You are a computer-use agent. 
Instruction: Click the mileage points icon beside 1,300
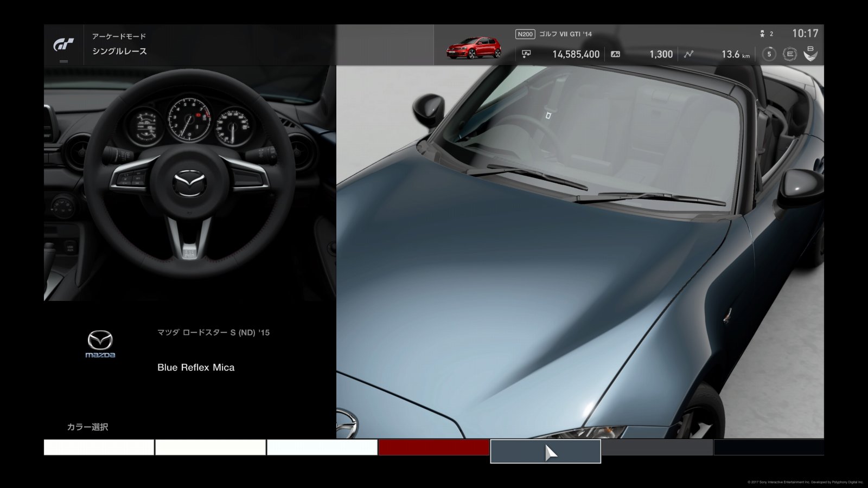(615, 54)
